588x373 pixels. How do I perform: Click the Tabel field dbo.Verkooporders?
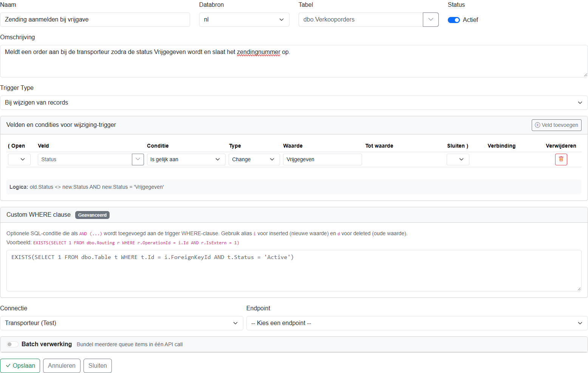[361, 20]
